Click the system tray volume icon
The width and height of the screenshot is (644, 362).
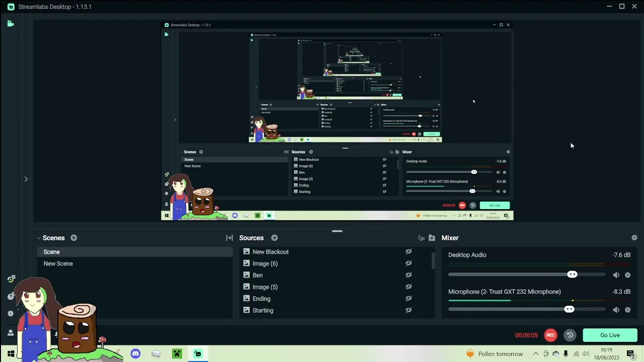tap(586, 354)
